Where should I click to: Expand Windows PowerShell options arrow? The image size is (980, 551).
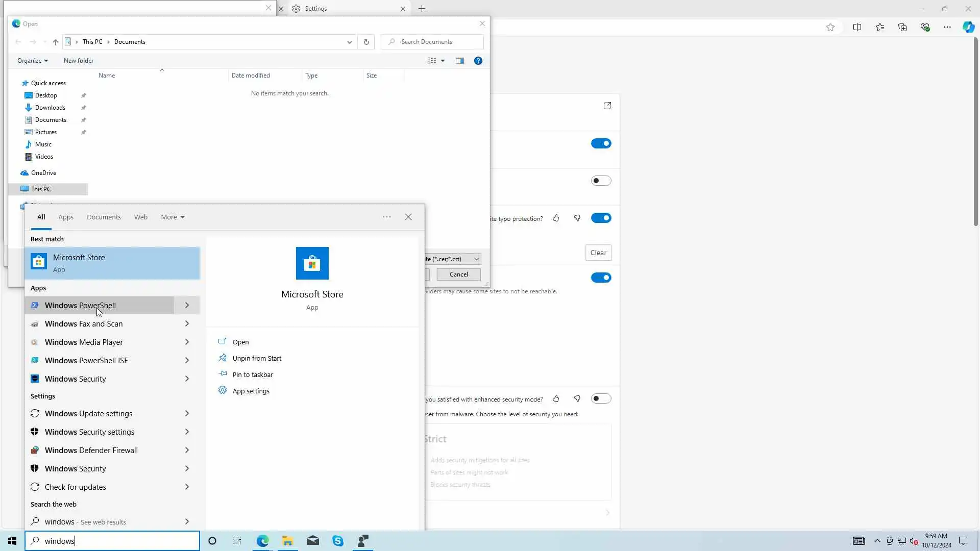coord(187,306)
